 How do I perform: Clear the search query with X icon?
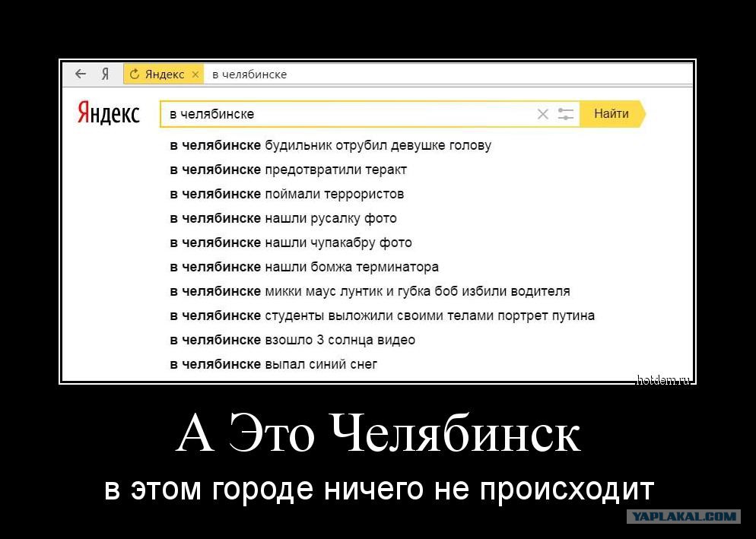pos(543,114)
